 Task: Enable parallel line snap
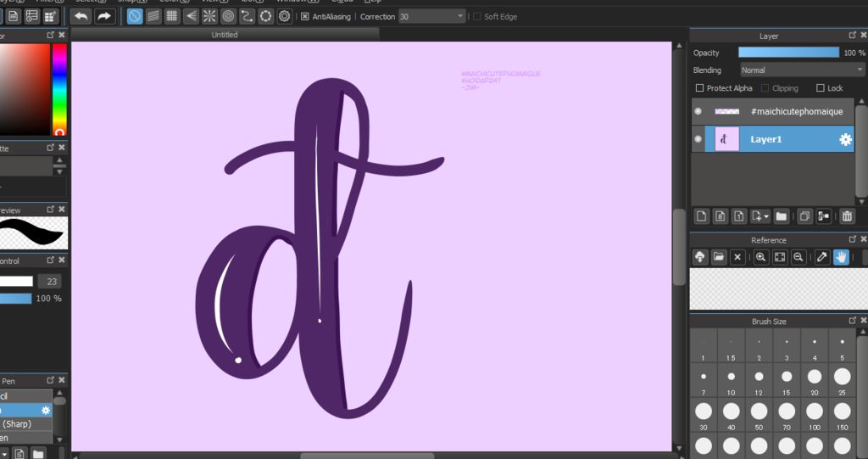click(153, 16)
